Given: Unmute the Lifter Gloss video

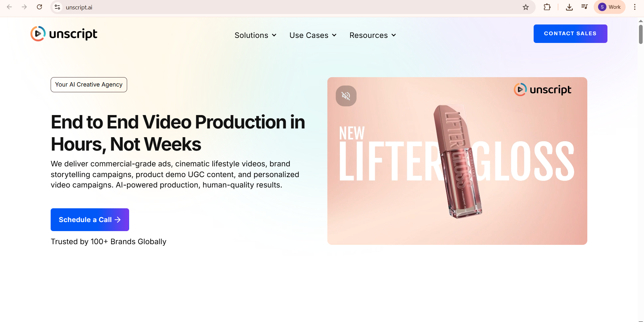Looking at the screenshot, I should pyautogui.click(x=346, y=96).
